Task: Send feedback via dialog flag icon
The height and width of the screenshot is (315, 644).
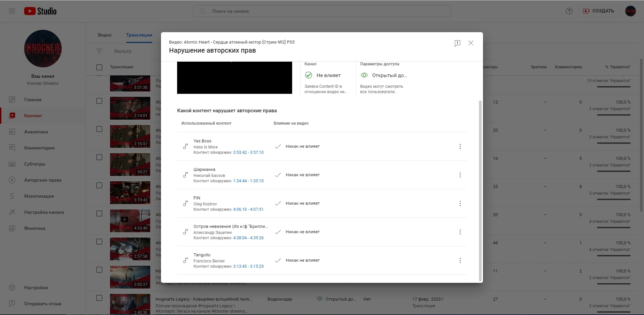Action: pyautogui.click(x=458, y=43)
